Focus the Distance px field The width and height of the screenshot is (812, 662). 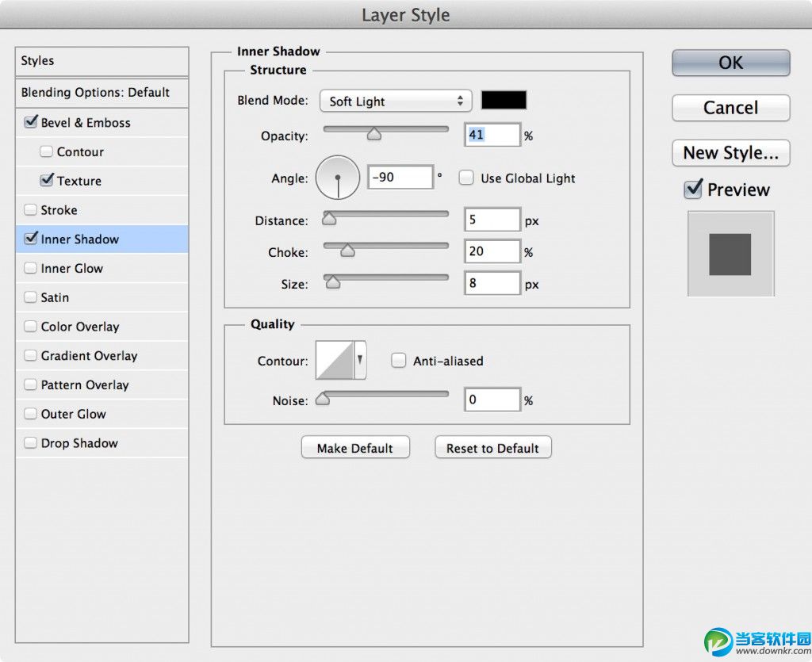pyautogui.click(x=492, y=220)
